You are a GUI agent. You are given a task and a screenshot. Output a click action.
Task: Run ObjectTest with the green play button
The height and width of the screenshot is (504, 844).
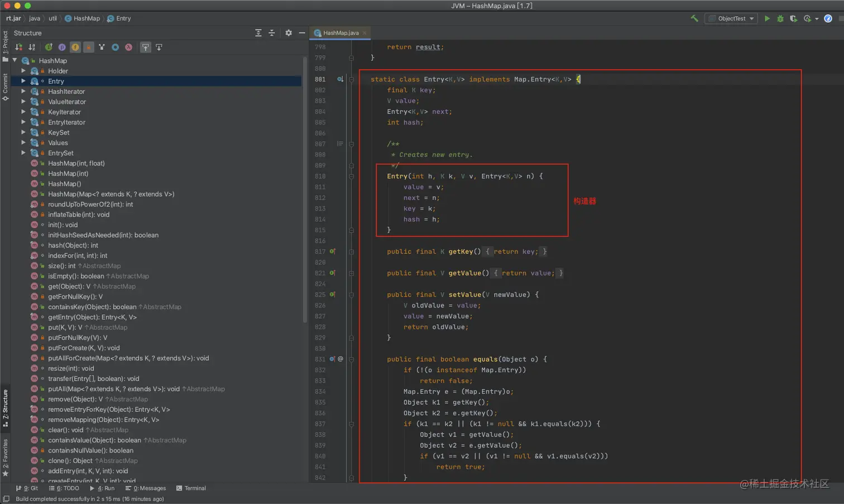pyautogui.click(x=767, y=18)
